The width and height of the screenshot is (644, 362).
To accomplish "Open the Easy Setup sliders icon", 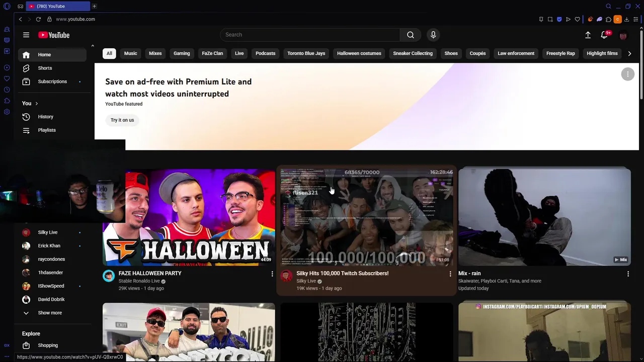I will pos(635,19).
